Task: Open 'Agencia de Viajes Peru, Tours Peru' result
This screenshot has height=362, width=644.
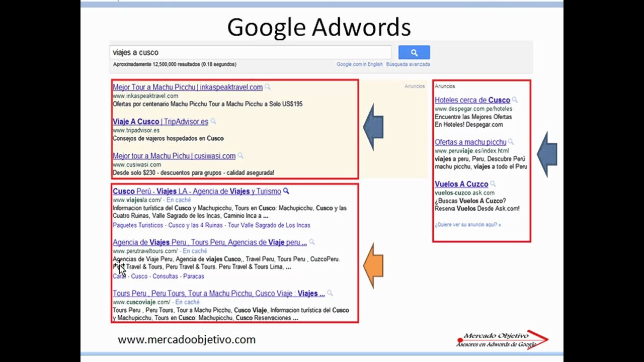Action: 210,242
